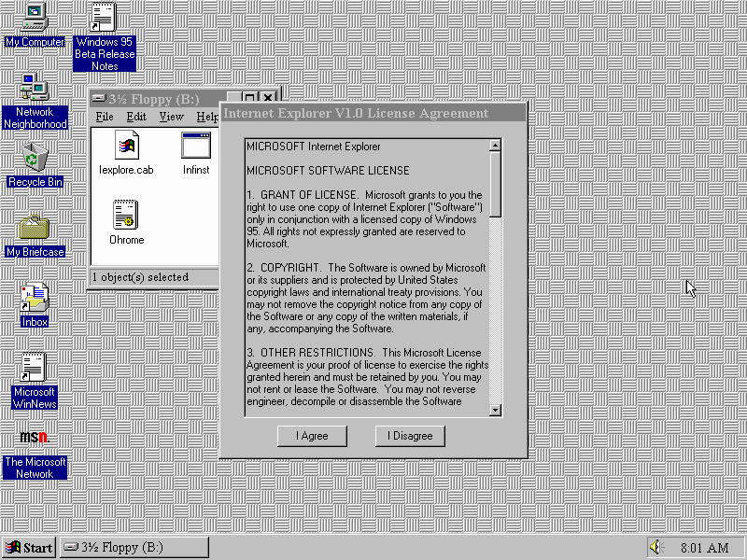Open the Inbox desktop icon
Image resolution: width=747 pixels, height=560 pixels.
pos(35,298)
